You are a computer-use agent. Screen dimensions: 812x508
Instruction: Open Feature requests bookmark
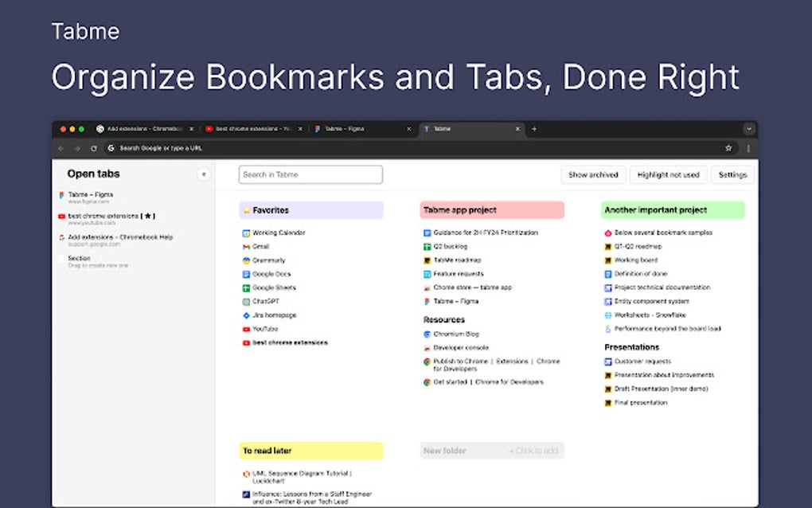coord(453,274)
